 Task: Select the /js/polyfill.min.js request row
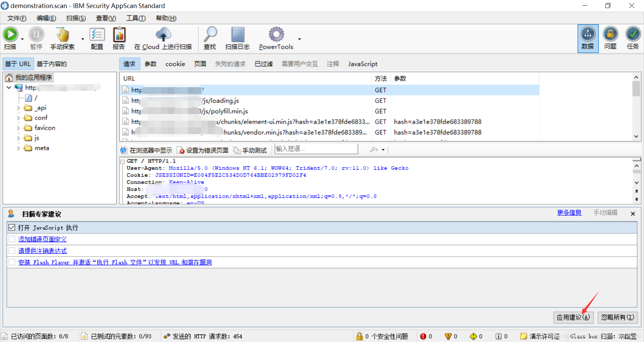[x=329, y=111]
